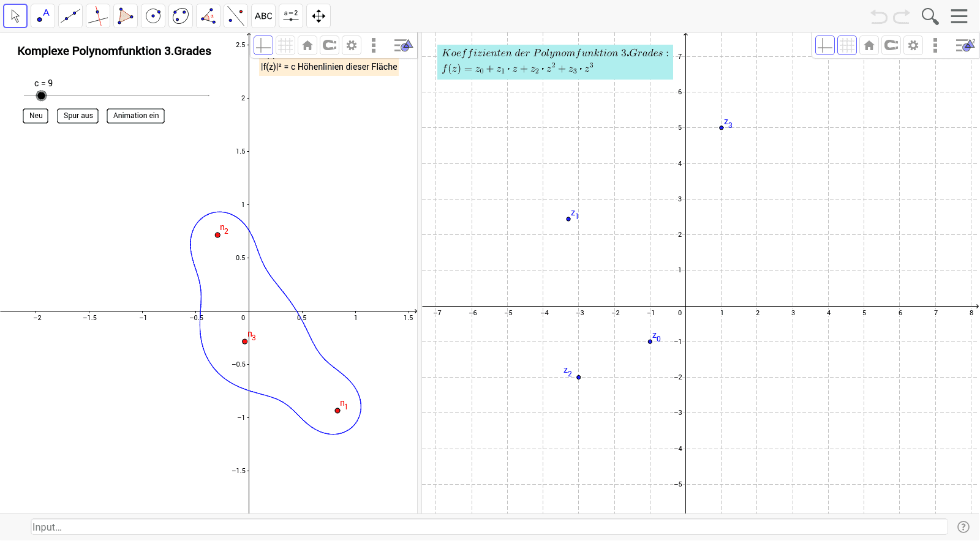Select the Move arrow tool
Screen dimensions: 980x541
click(15, 16)
